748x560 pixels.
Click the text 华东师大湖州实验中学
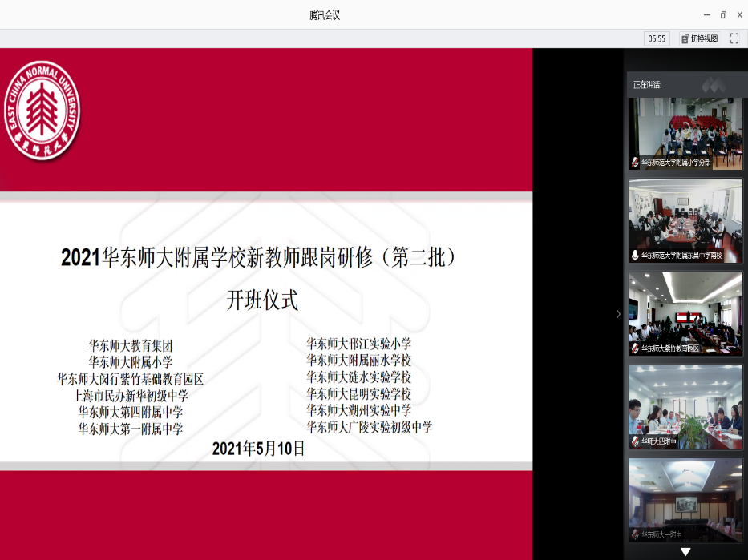358,410
